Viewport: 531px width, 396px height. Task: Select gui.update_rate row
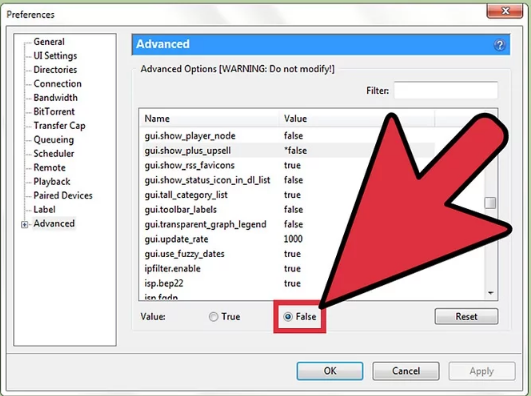(x=286, y=239)
